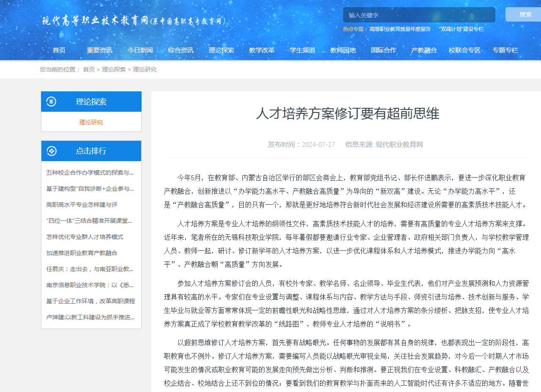The width and height of the screenshot is (541, 392).
Task: Open the 学生频道 navigation item
Action: tap(303, 50)
